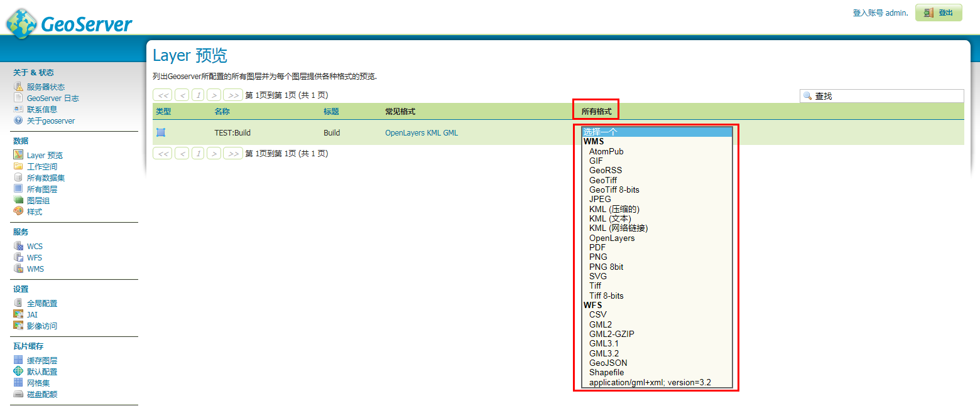The image size is (980, 406).
Task: Open 工作空间 in the sidebar
Action: [x=42, y=167]
